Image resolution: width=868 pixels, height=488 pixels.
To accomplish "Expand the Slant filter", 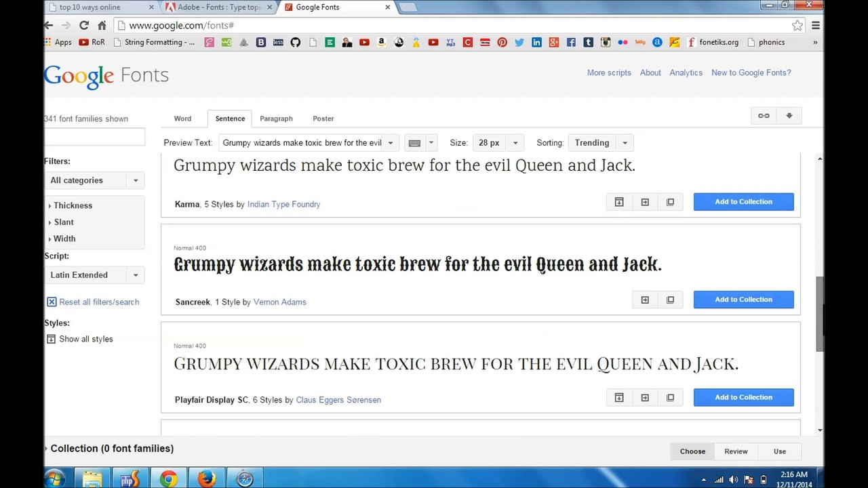I will [x=61, y=222].
